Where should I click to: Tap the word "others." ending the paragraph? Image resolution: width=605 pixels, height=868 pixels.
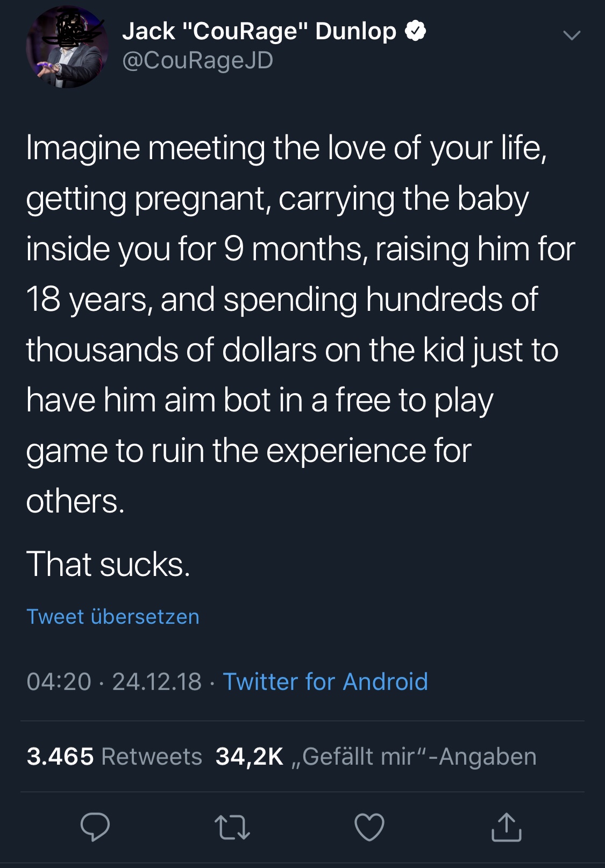(75, 501)
